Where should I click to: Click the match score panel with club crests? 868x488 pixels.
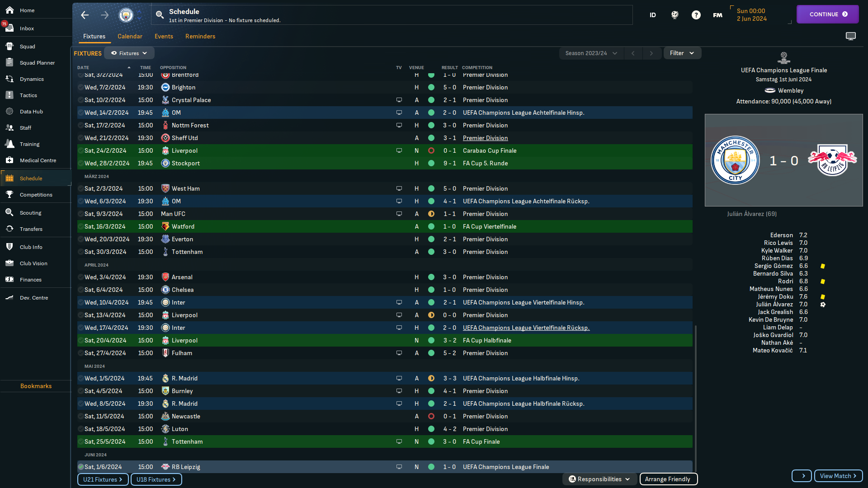[783, 160]
